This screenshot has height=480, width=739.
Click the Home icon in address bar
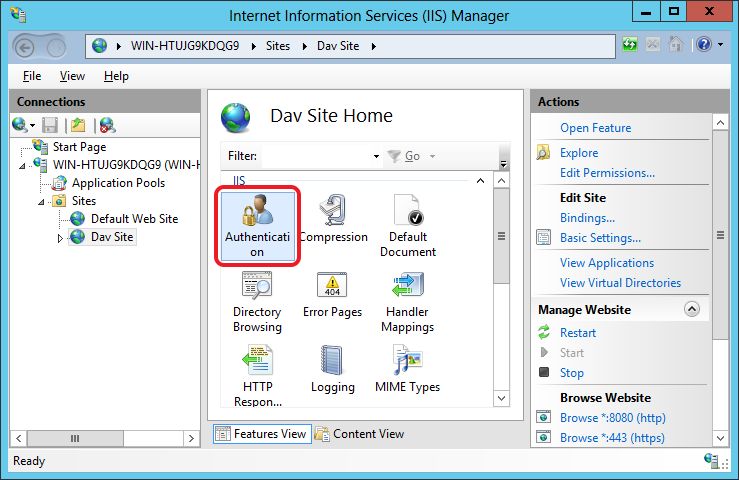[676, 44]
